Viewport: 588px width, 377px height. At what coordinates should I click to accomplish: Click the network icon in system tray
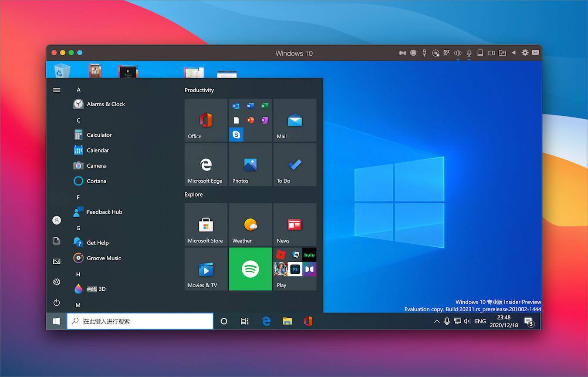[x=457, y=321]
